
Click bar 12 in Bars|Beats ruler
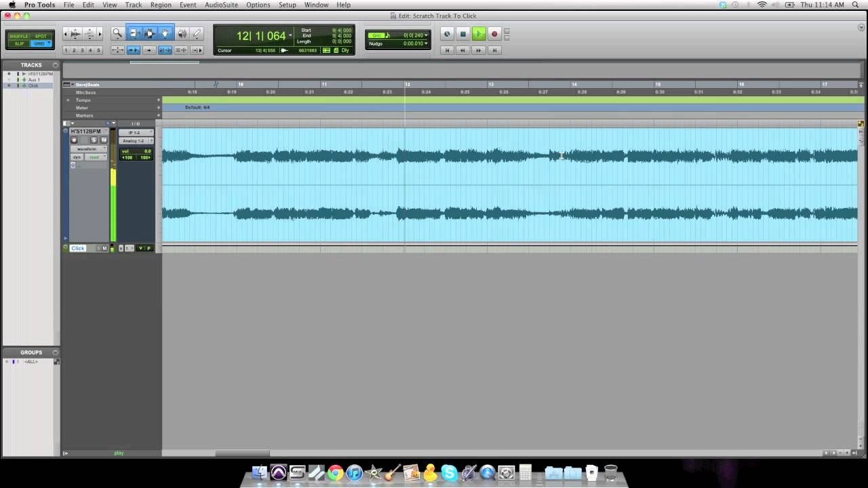tap(408, 85)
